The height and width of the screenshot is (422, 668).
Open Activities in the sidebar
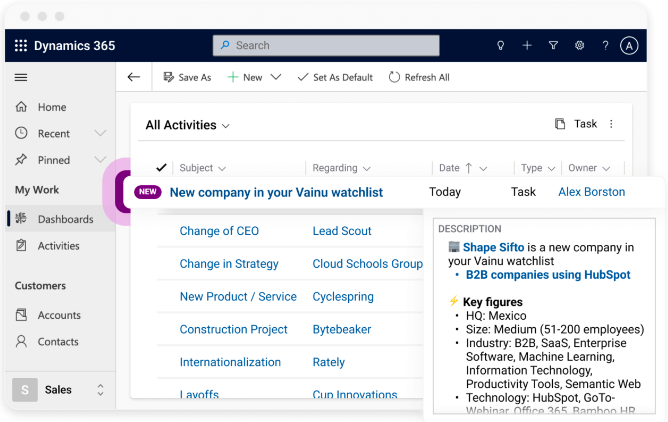tap(59, 246)
